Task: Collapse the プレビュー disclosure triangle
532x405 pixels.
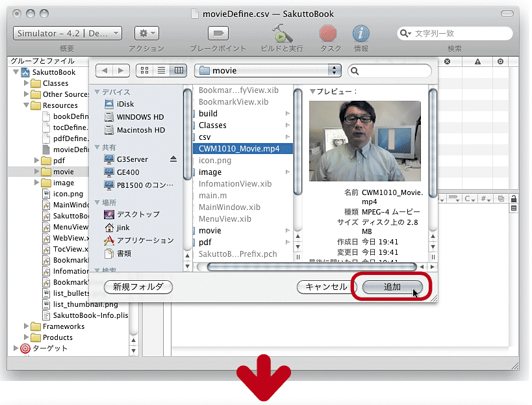Action: pyautogui.click(x=312, y=91)
